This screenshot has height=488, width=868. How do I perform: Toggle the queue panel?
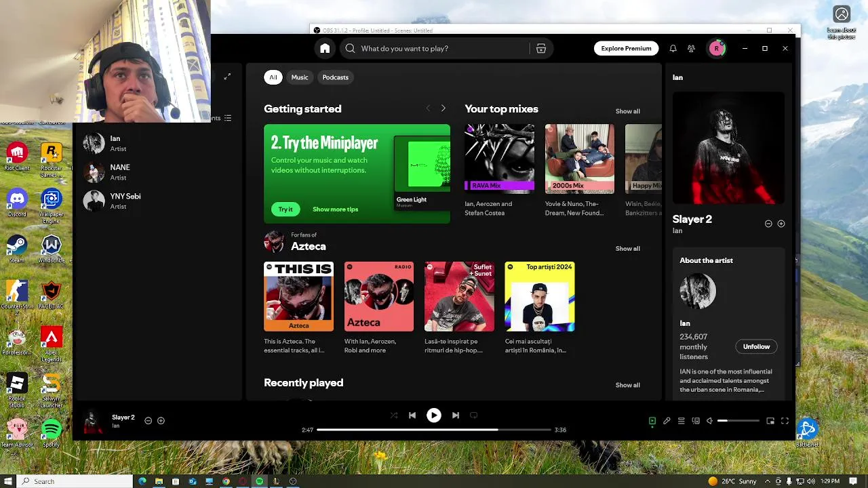682,421
